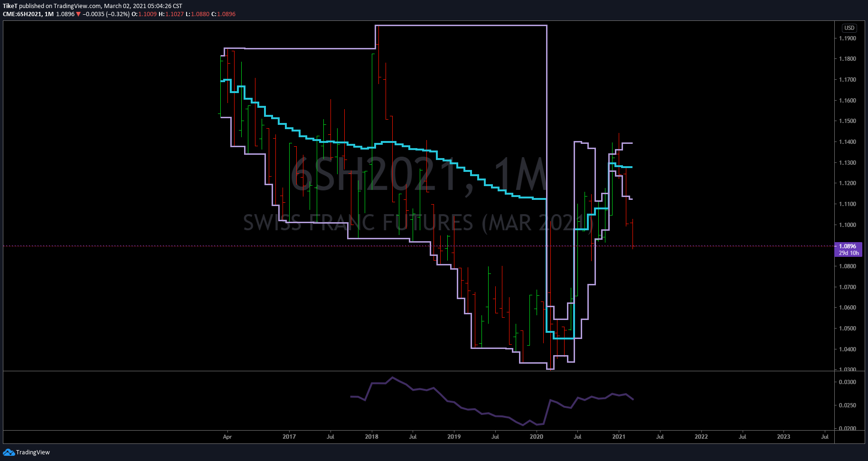Click the 2019 time axis label
This screenshot has height=461, width=868.
[454, 437]
